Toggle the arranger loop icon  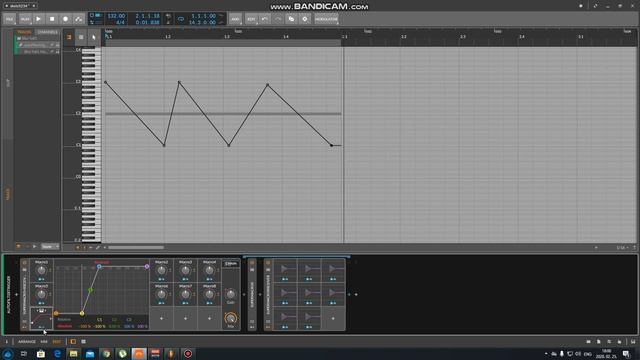tap(181, 19)
